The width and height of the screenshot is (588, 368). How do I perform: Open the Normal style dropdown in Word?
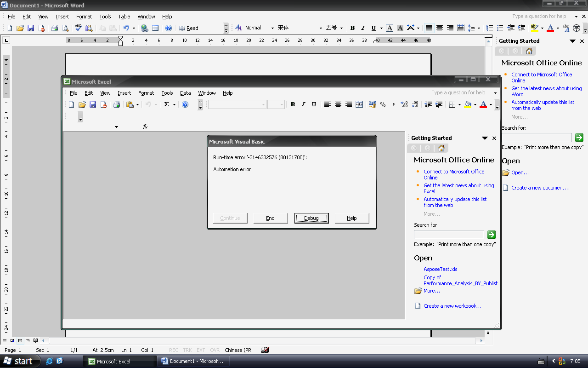pos(272,28)
